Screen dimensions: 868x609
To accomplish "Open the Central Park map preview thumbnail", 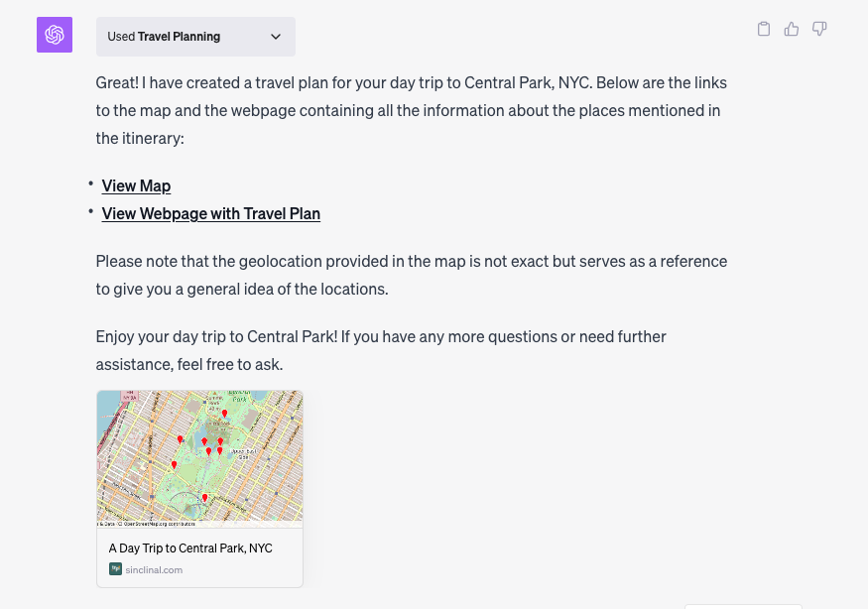I will [x=199, y=459].
